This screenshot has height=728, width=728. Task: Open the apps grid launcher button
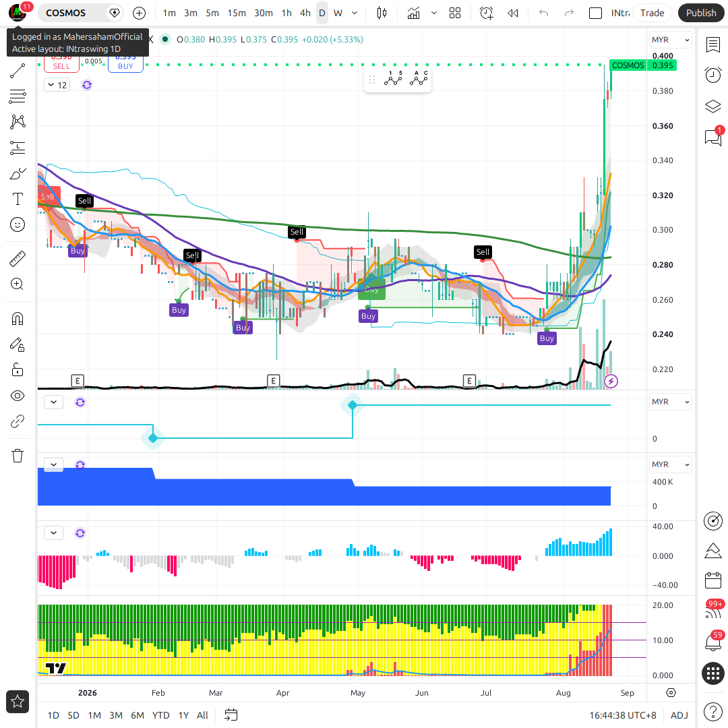[x=712, y=673]
